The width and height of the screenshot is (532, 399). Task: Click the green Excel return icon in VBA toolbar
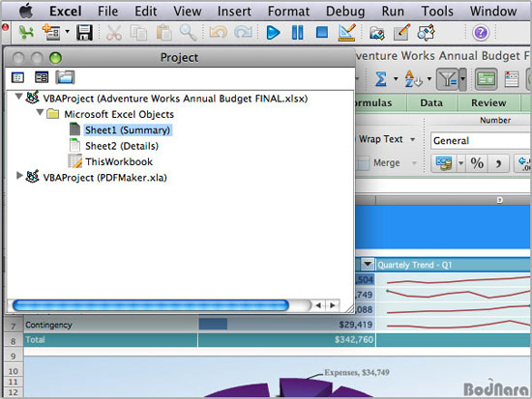coord(26,33)
